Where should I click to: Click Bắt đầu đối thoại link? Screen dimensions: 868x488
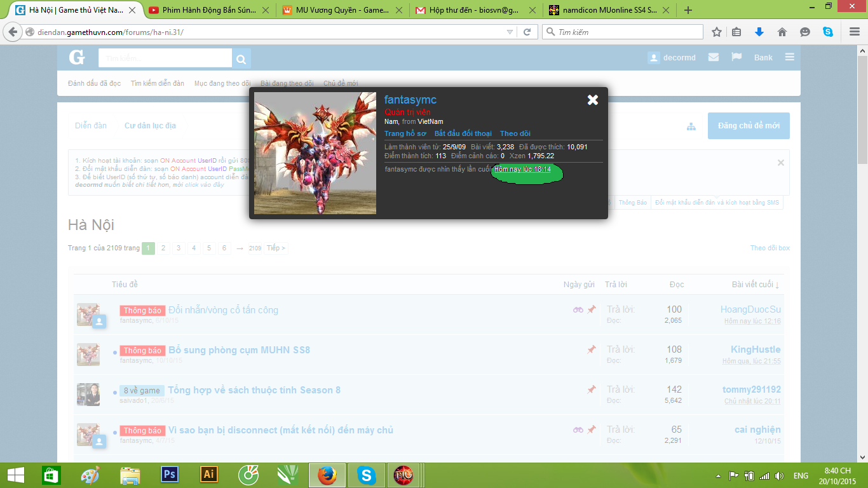coord(463,133)
